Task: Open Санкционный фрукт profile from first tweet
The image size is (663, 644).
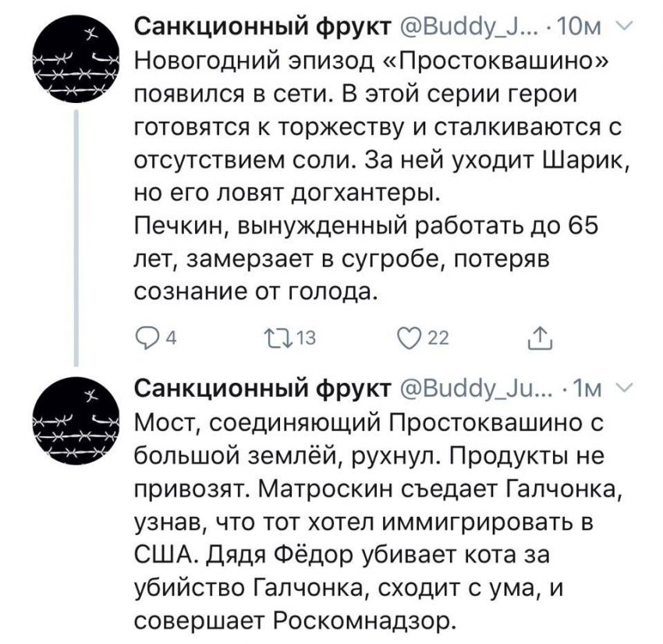Action: (263, 27)
